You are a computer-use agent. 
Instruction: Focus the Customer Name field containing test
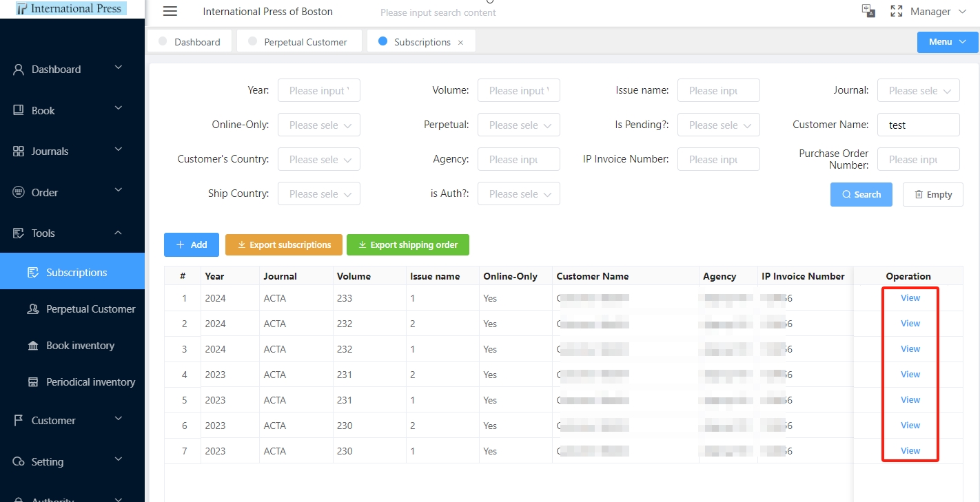point(918,125)
